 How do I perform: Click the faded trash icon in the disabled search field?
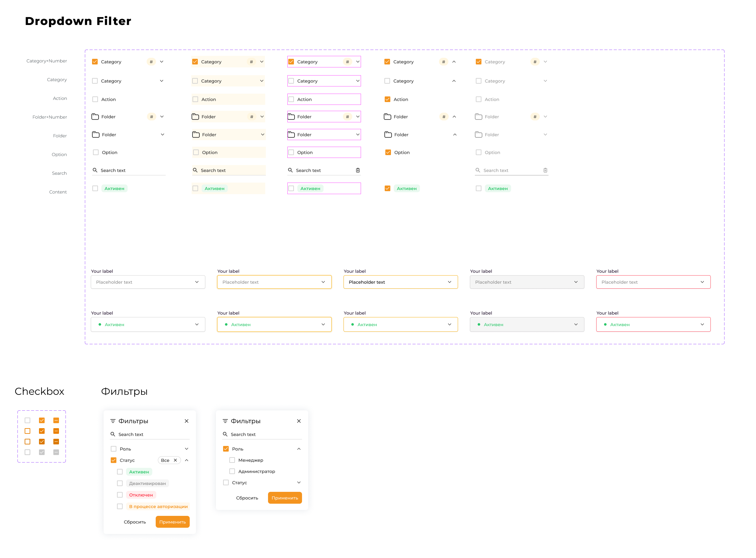(x=545, y=170)
